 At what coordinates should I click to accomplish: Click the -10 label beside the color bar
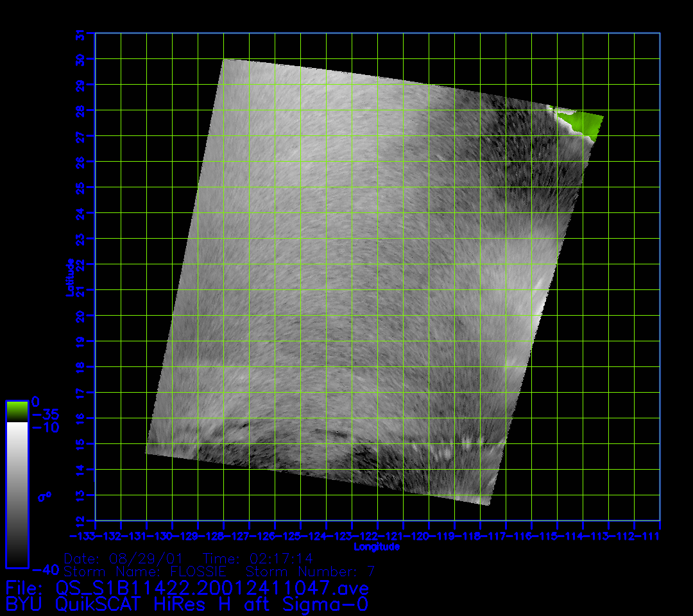coord(45,427)
